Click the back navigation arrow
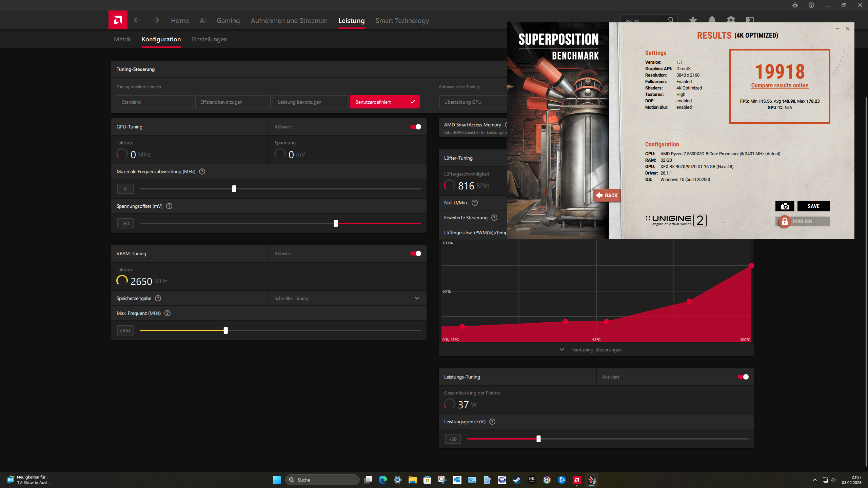 (x=137, y=20)
